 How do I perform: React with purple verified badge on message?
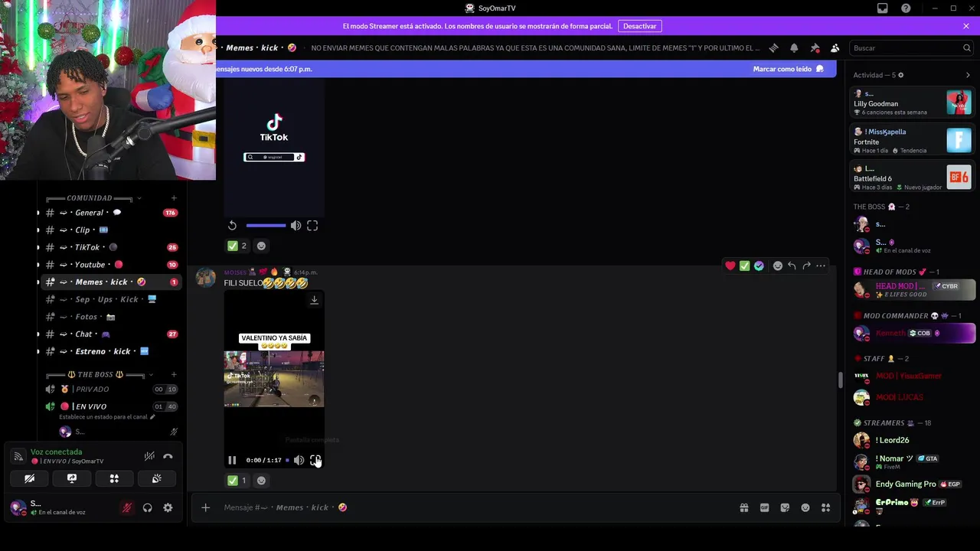coord(759,266)
